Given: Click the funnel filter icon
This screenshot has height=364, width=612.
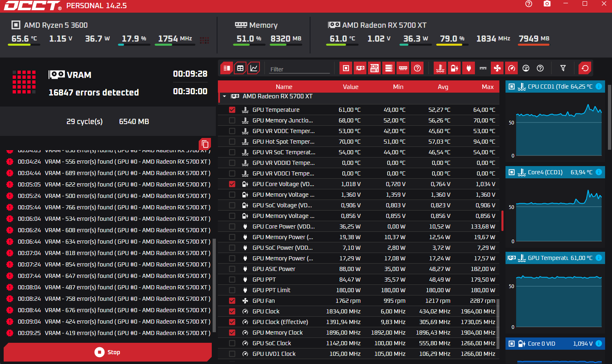Looking at the screenshot, I should click(x=563, y=68).
